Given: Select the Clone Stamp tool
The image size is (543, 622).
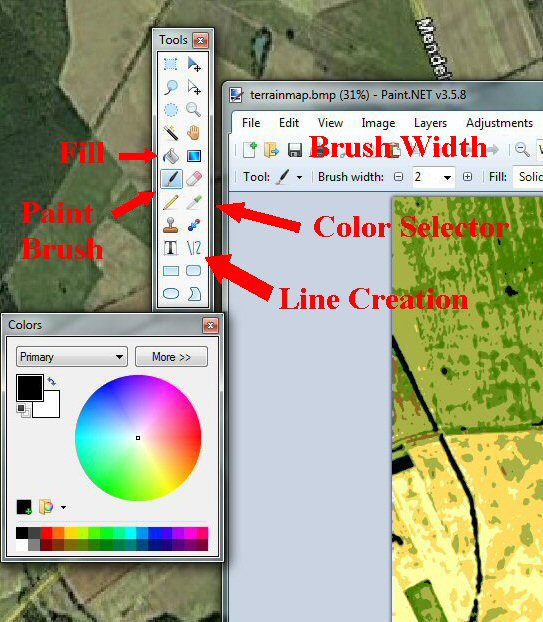Looking at the screenshot, I should 171,225.
